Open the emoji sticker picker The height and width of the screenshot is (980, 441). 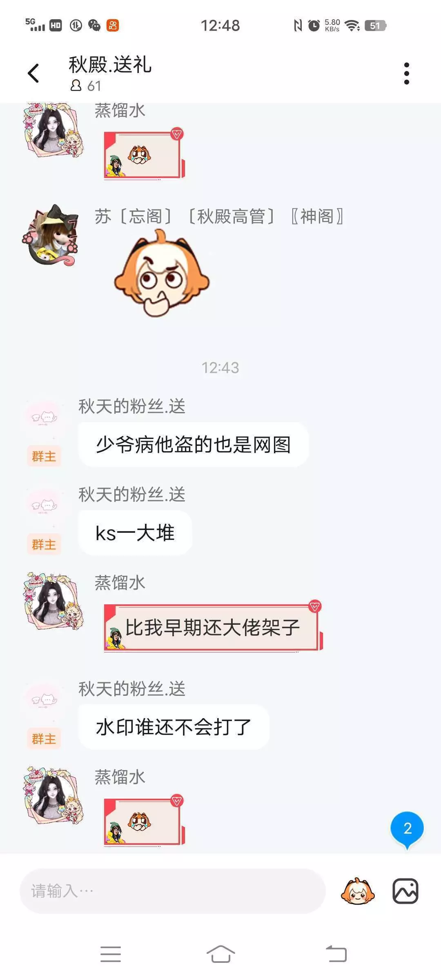pos(358,891)
